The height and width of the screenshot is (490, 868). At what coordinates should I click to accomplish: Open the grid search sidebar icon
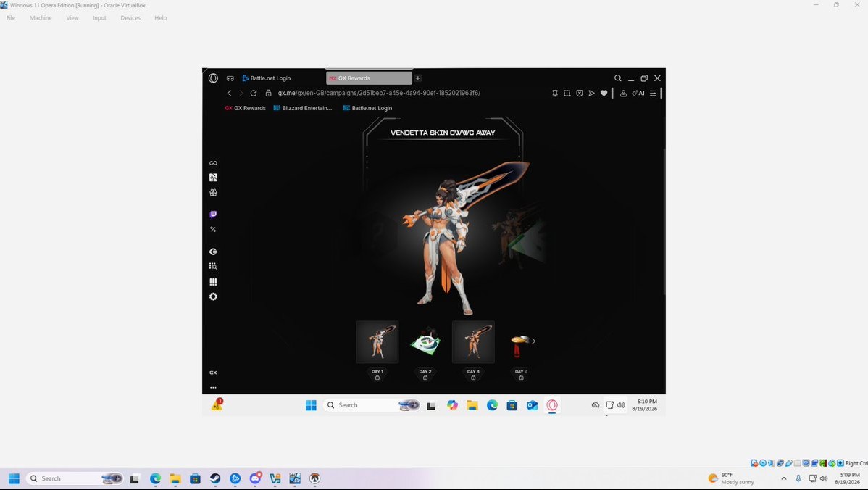click(213, 266)
